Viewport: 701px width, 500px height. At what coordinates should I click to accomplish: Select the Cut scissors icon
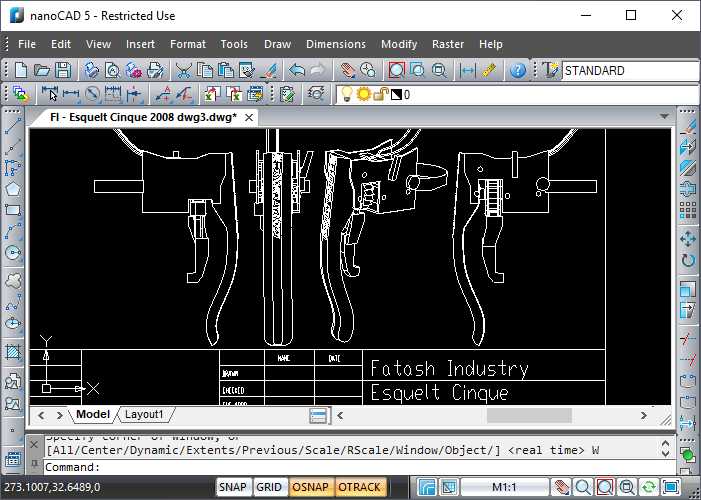[184, 71]
